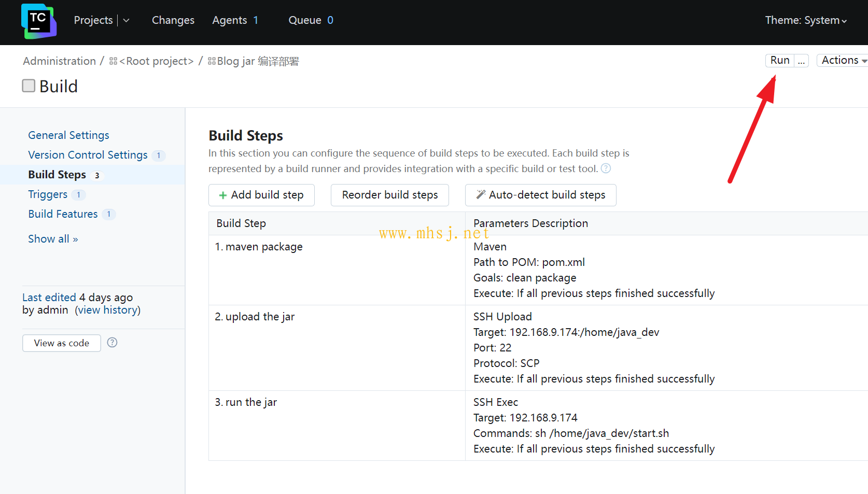The image size is (868, 494).
Task: Run the build
Action: tap(780, 60)
